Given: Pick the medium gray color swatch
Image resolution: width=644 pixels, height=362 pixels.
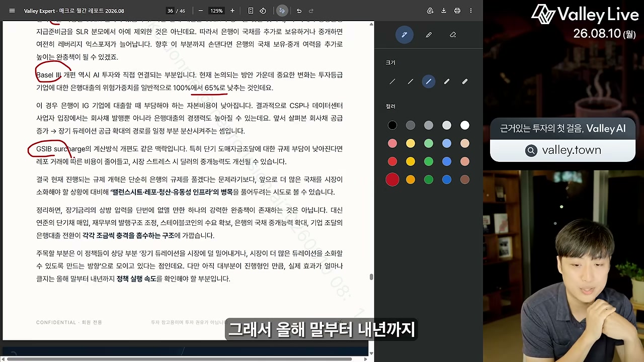Looking at the screenshot, I should point(429,125).
